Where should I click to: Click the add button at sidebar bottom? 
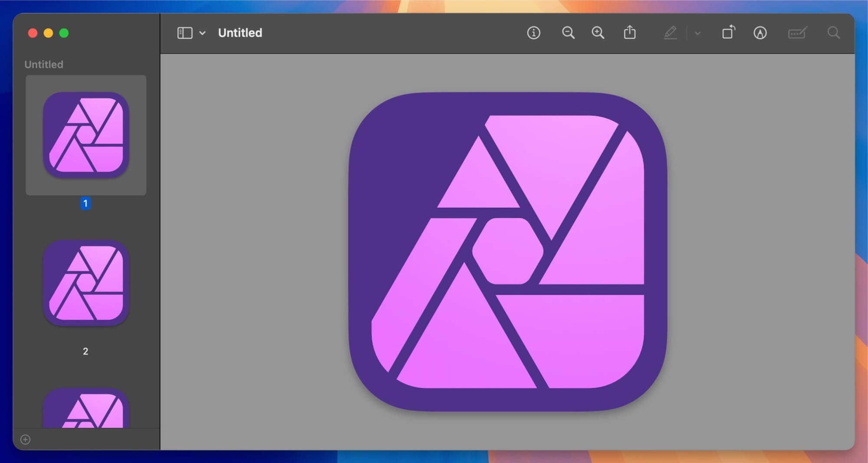(x=26, y=440)
